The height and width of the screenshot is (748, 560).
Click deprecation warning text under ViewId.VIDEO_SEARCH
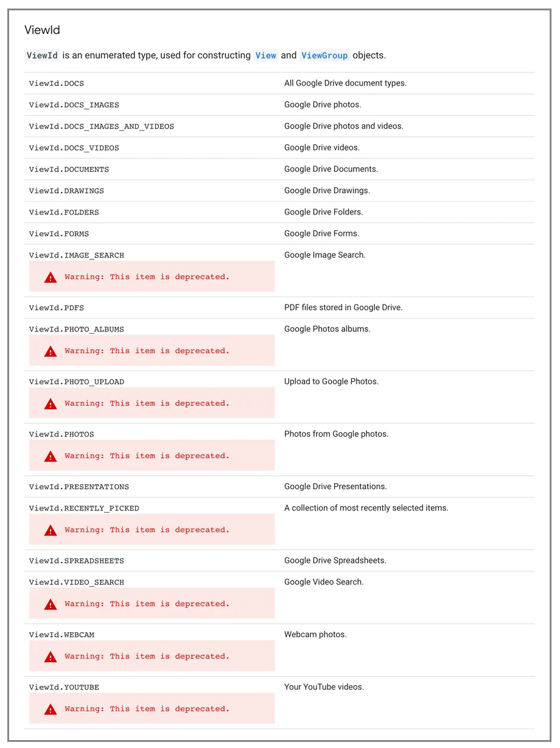click(147, 604)
